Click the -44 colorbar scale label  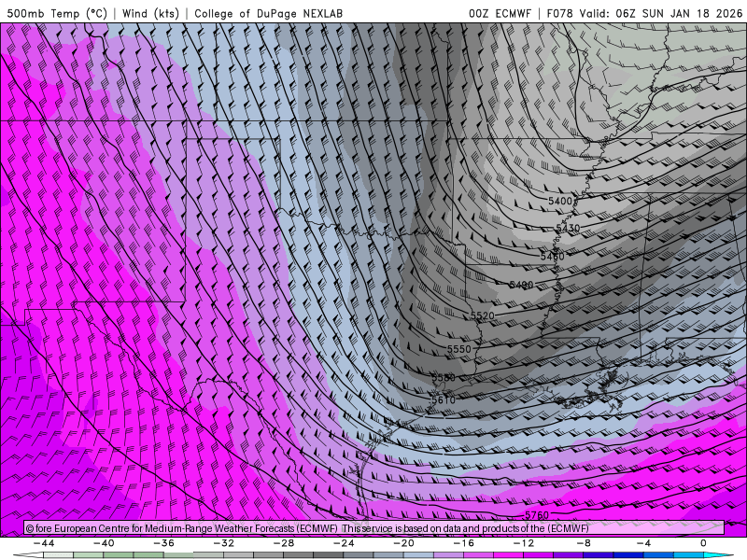click(44, 543)
